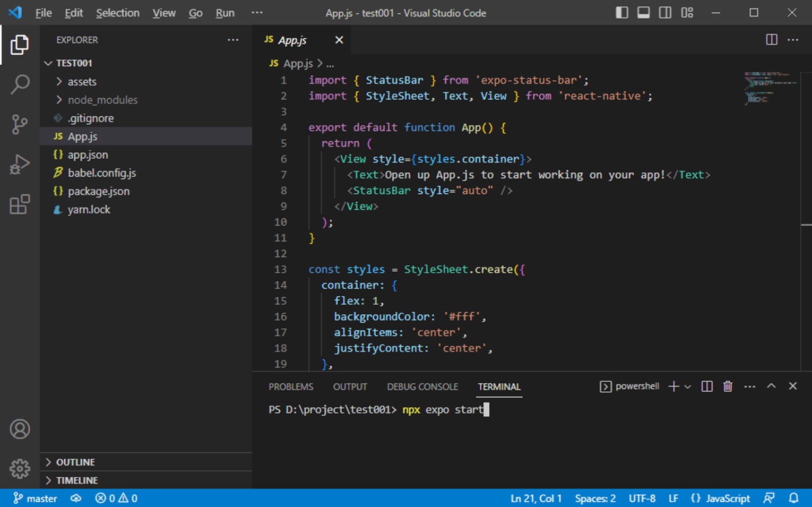Open Explorer Views and More Actions ellipsis
Screen dimensions: 812x507
point(233,40)
